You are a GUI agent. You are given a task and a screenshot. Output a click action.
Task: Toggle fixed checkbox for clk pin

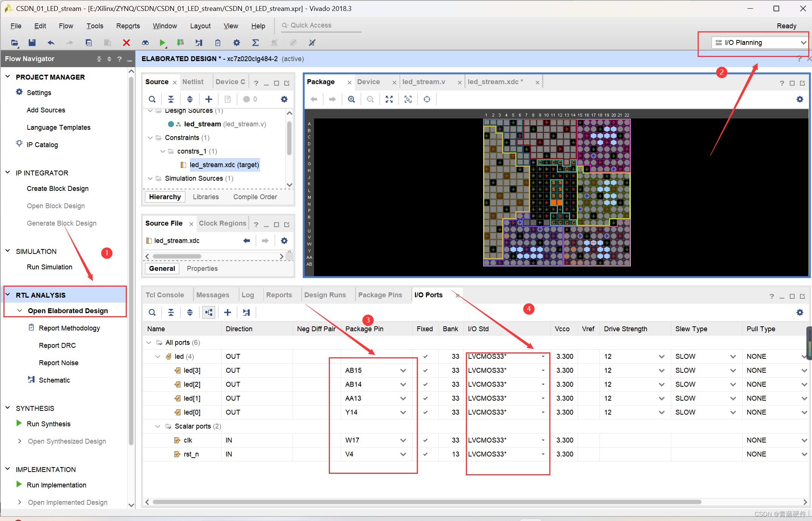(x=425, y=440)
